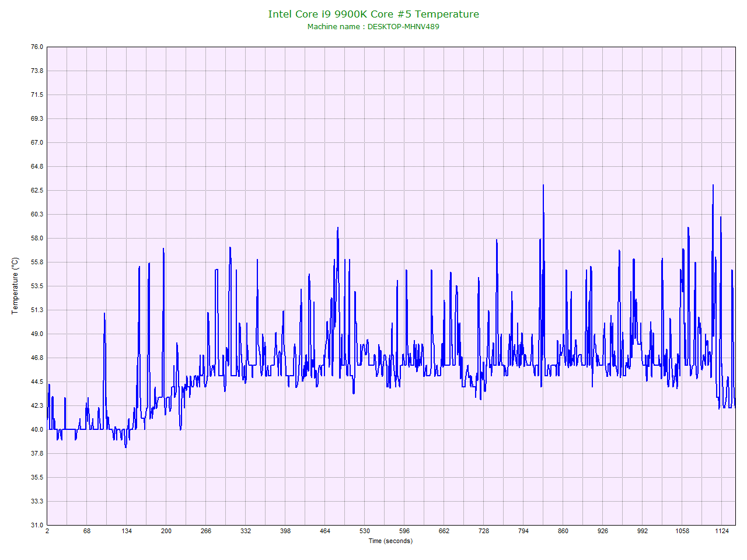The height and width of the screenshot is (560, 747).
Task: Choose the 42.3 temperature axis value
Action: click(37, 405)
